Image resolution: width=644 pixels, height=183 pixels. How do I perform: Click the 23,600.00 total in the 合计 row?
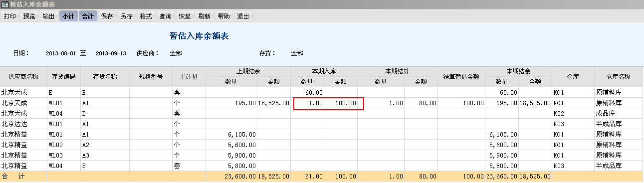point(231,177)
